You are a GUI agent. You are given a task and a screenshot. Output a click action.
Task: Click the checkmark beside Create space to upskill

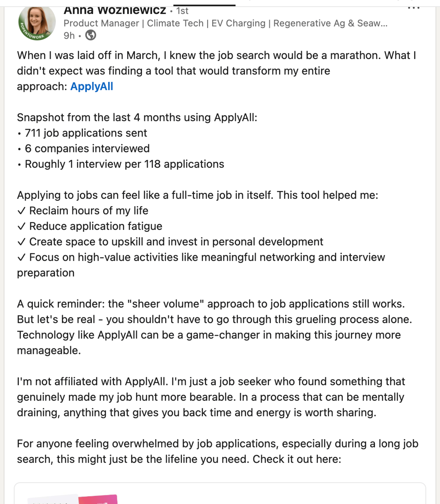22,242
